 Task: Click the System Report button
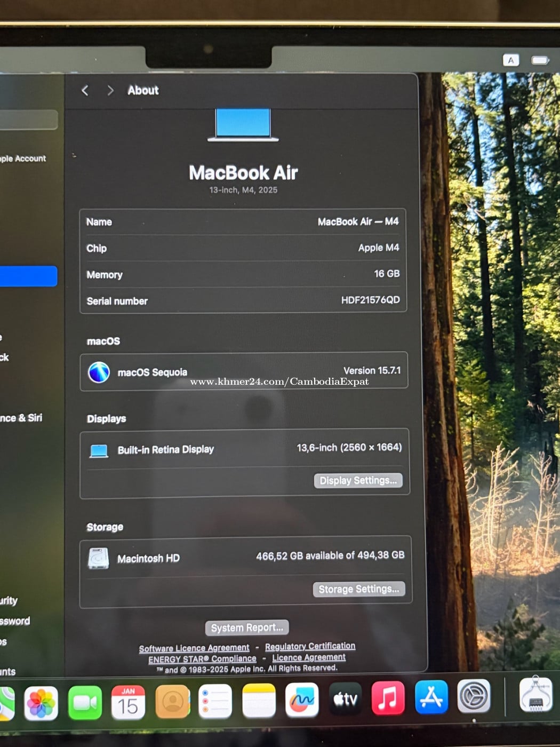click(247, 627)
